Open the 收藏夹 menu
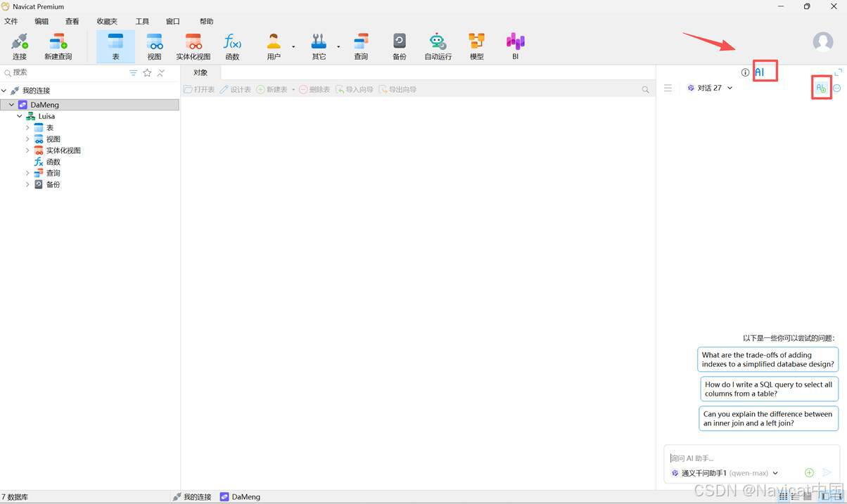Viewport: 847px width, 504px height. coord(107,22)
